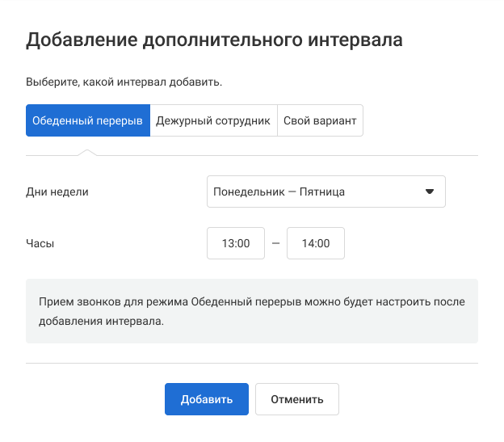504x442 pixels.
Task: Click the Дни недели label
Action: tap(57, 192)
